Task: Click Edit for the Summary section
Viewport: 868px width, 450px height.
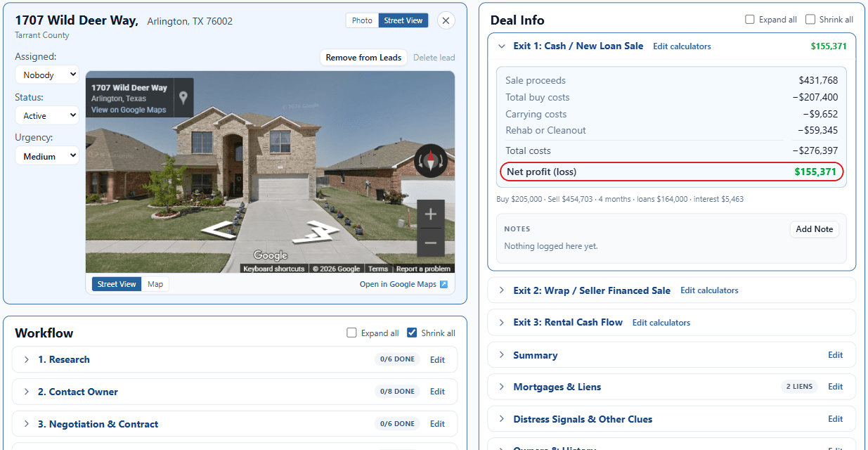Action: coord(835,355)
